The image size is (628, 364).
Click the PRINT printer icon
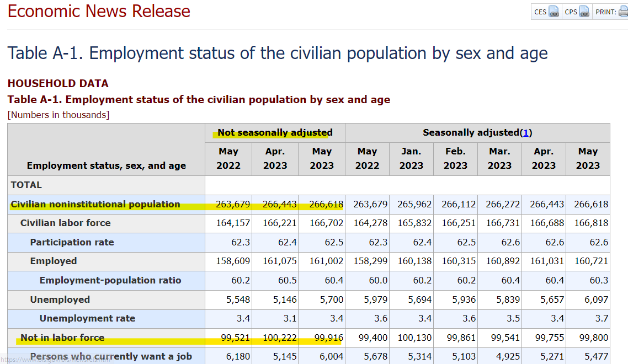[623, 12]
